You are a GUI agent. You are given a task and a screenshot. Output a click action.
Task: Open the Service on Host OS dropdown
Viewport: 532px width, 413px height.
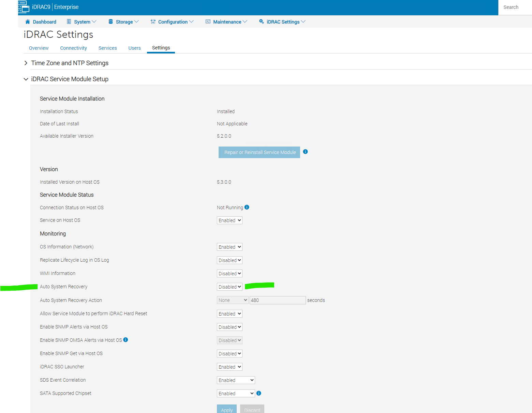(x=230, y=220)
